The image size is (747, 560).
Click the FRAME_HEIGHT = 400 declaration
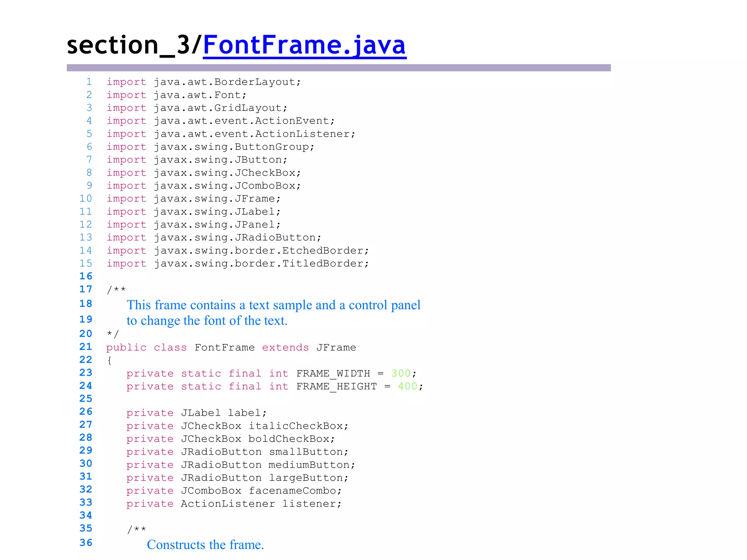(x=275, y=386)
